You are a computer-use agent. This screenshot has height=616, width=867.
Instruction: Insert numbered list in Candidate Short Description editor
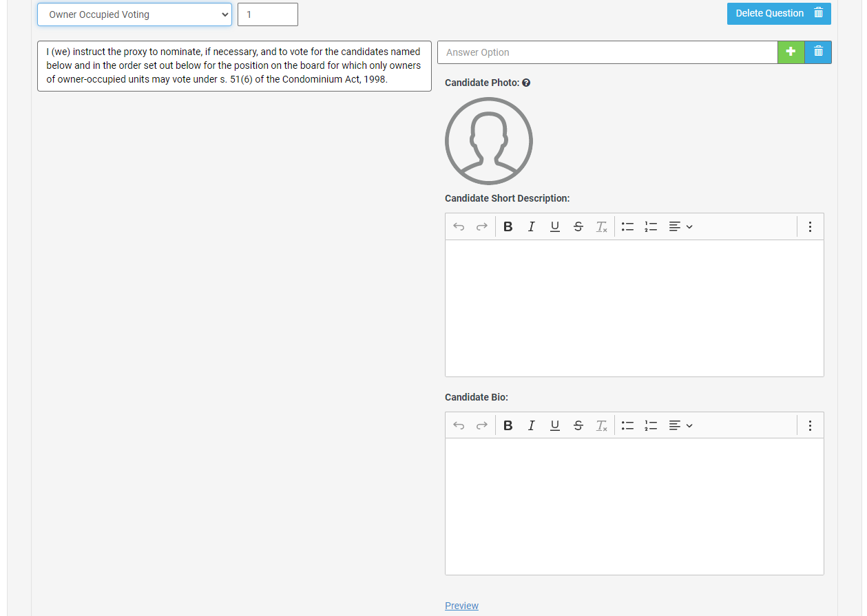651,226
